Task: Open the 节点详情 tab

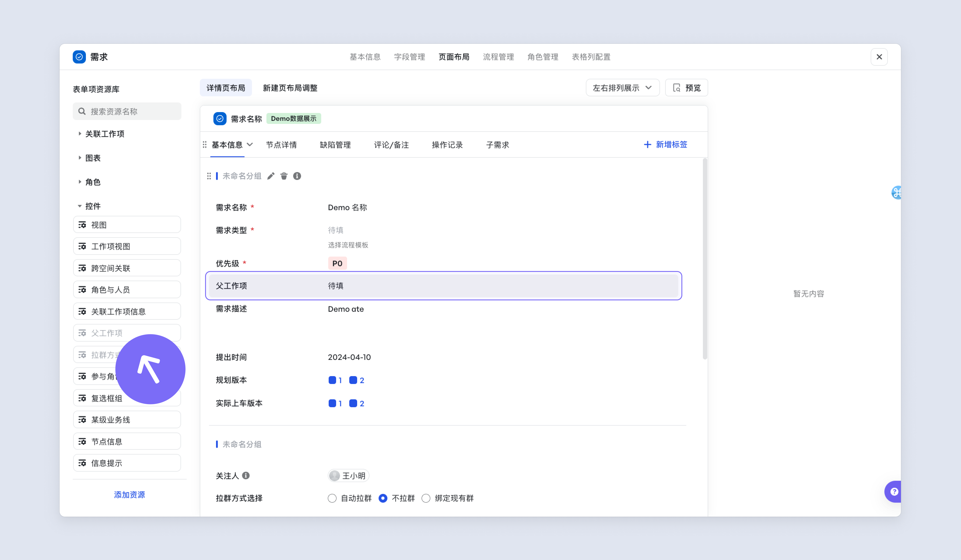Action: click(281, 145)
